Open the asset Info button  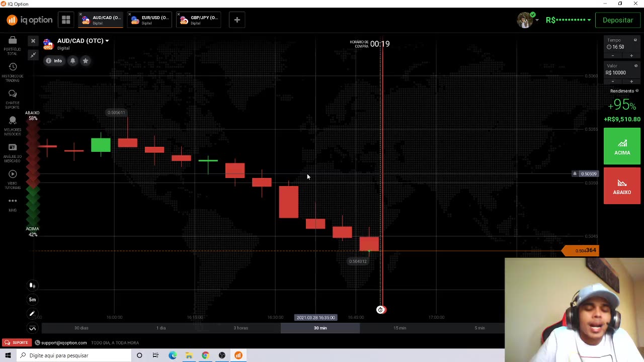(54, 61)
